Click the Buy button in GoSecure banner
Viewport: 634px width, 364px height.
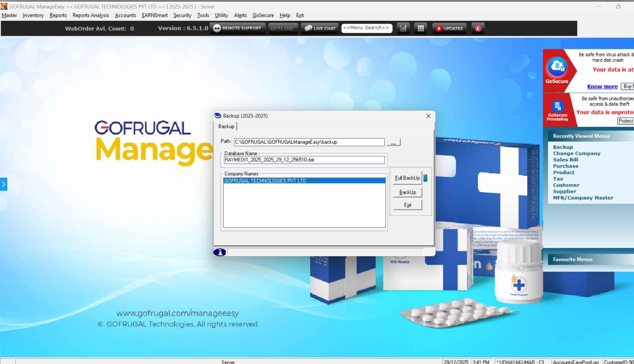coord(628,87)
